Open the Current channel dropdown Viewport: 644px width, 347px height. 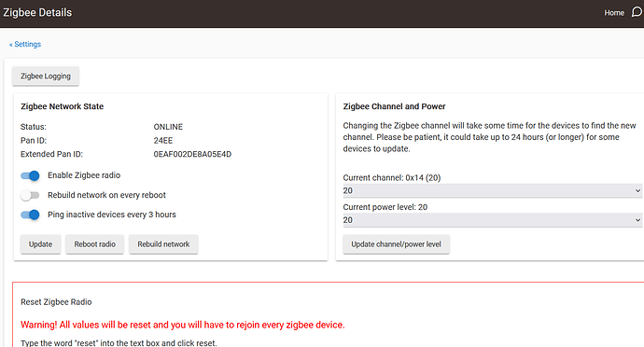tap(493, 190)
